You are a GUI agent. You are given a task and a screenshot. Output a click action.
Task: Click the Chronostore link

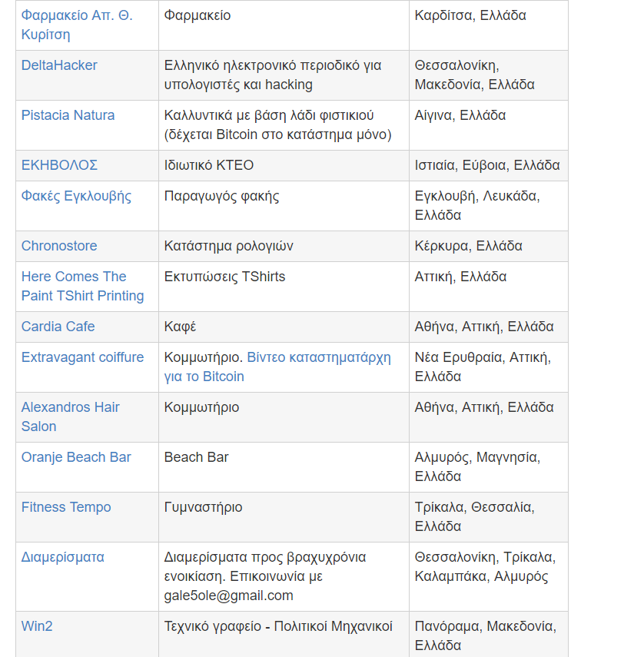click(59, 246)
